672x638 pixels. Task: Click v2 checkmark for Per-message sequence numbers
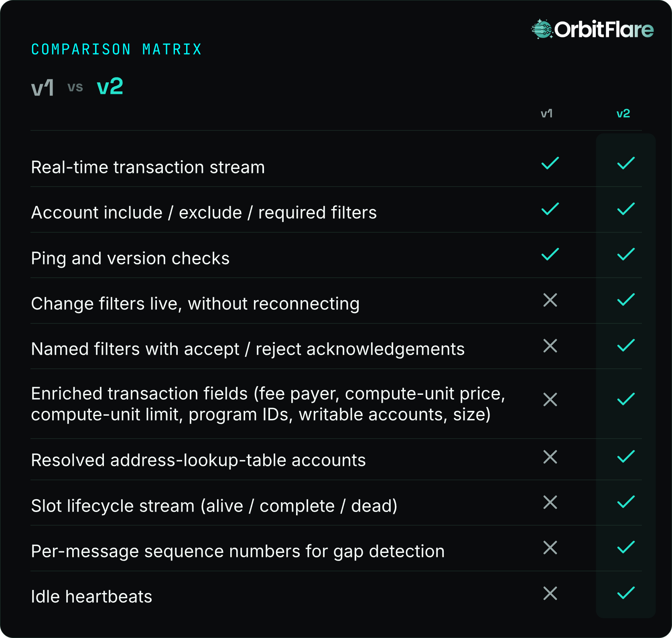pyautogui.click(x=626, y=547)
